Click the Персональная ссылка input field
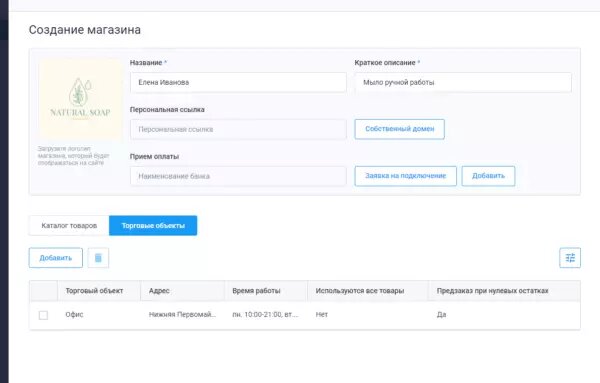600x383 pixels. click(x=238, y=129)
